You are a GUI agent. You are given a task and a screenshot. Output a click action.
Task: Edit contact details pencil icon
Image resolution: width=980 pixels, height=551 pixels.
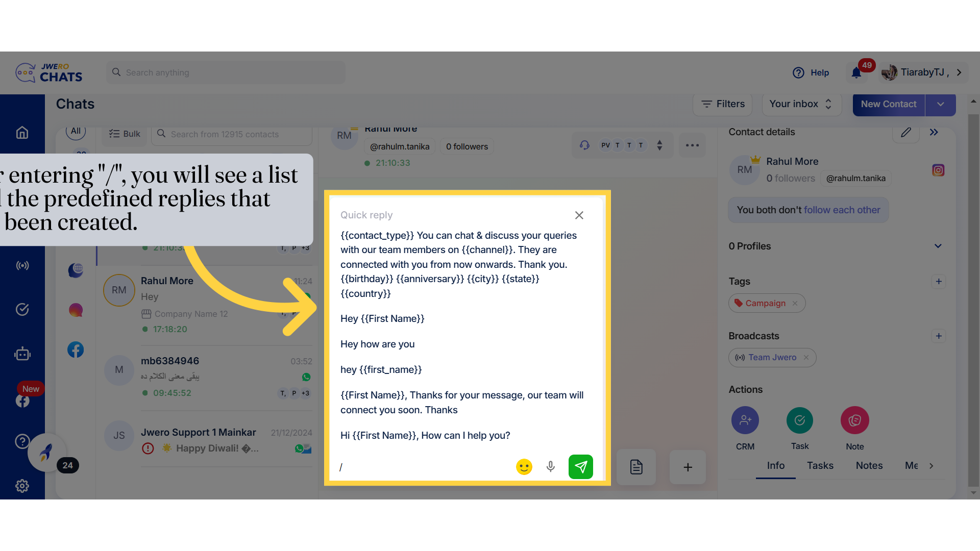click(905, 133)
